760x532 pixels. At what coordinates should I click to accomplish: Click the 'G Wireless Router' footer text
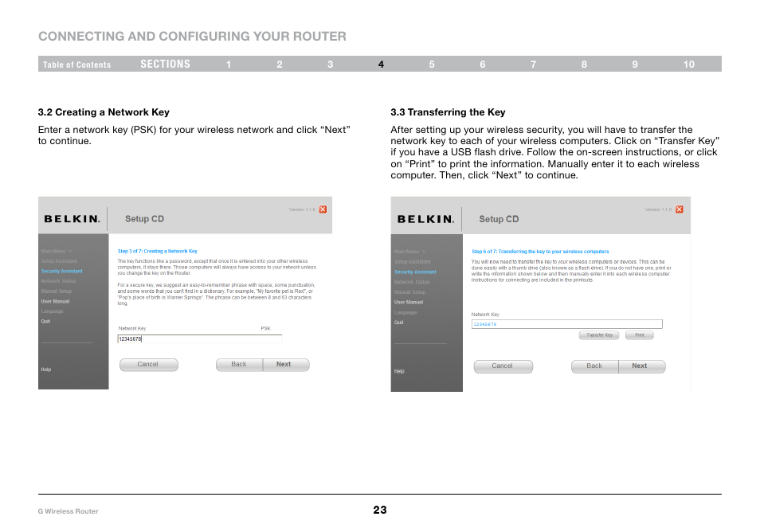tap(68, 511)
